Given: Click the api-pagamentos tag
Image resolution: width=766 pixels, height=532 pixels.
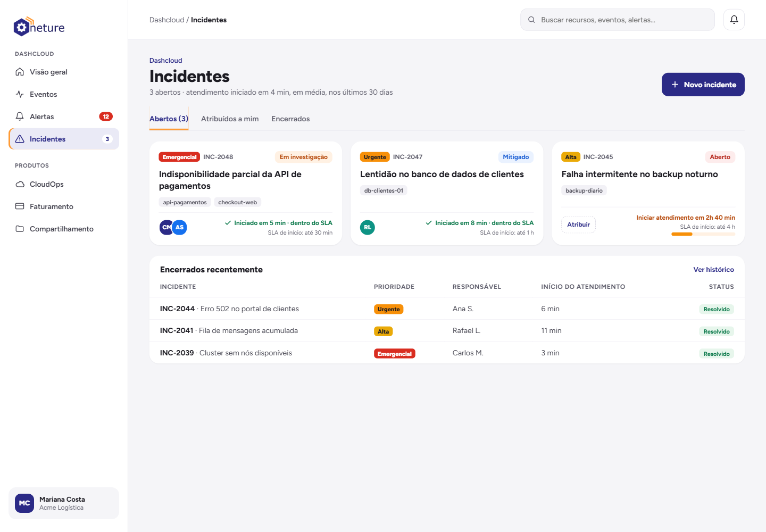Looking at the screenshot, I should point(185,202).
